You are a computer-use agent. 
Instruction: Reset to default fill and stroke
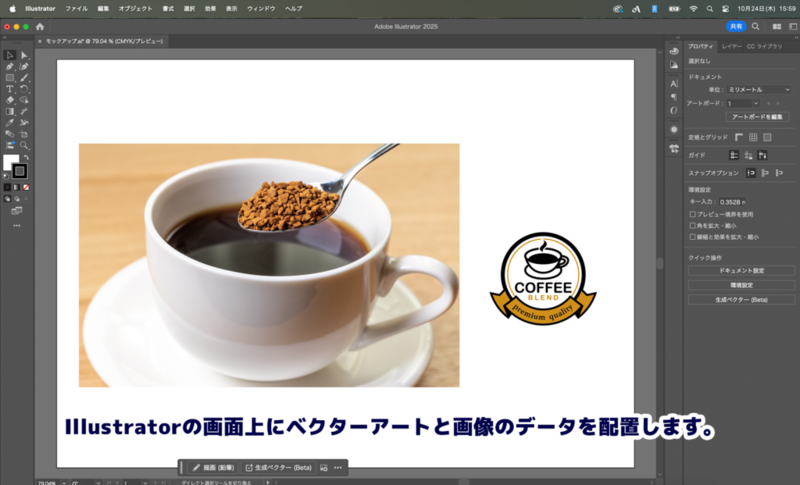point(6,176)
